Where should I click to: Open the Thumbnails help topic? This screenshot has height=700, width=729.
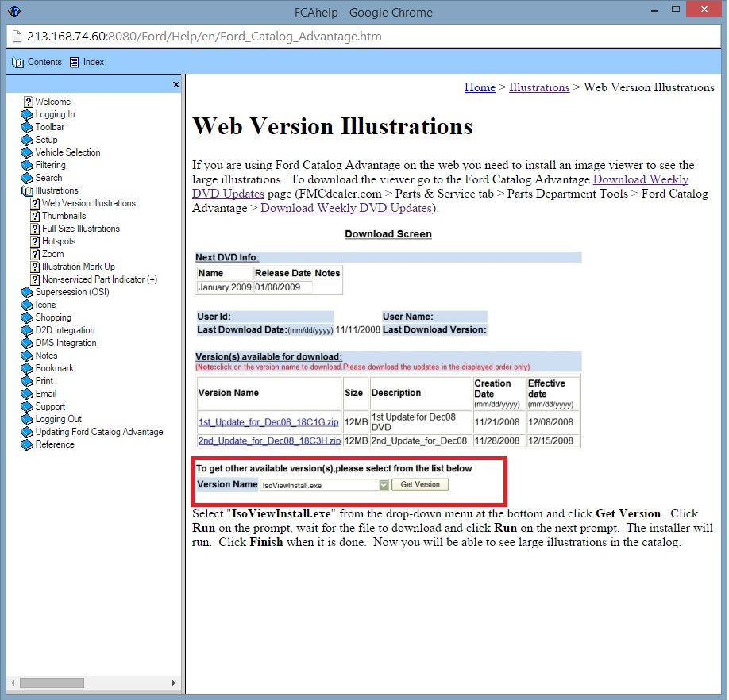pyautogui.click(x=64, y=216)
